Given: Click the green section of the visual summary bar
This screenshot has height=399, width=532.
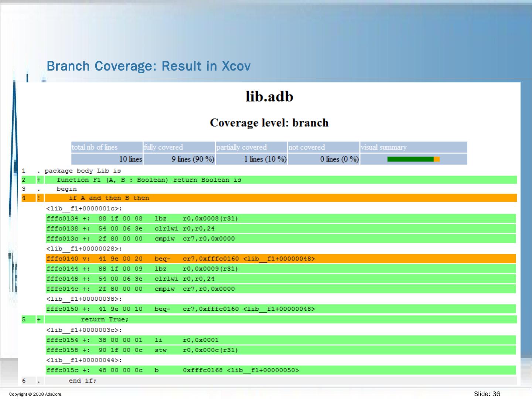Looking at the screenshot, I should 410,159.
